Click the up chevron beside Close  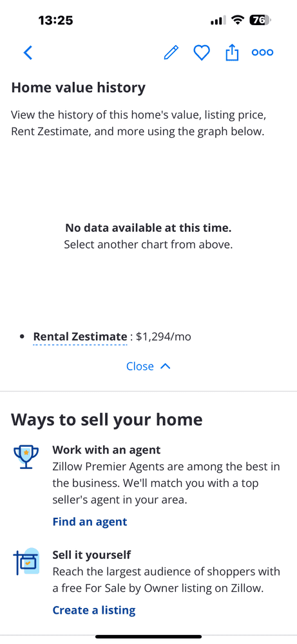(165, 366)
